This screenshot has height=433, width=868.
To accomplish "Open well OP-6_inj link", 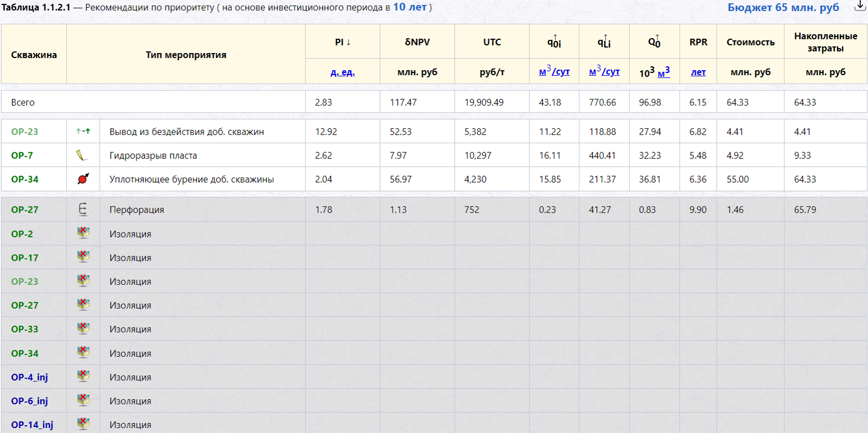I will point(29,400).
